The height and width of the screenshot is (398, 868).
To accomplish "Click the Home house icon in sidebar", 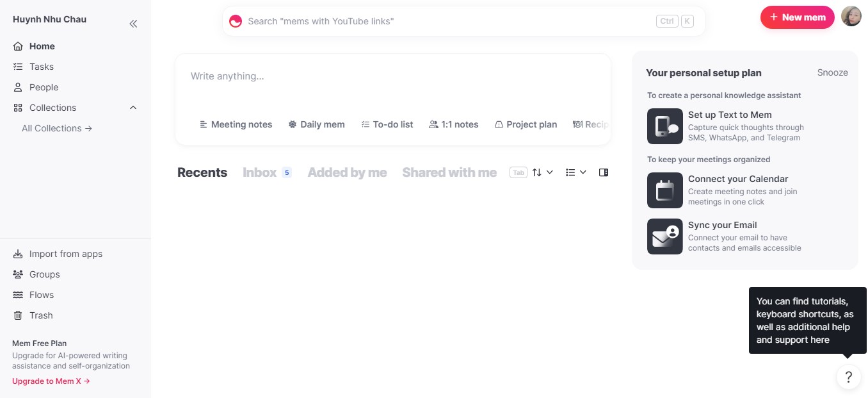I will tap(18, 46).
